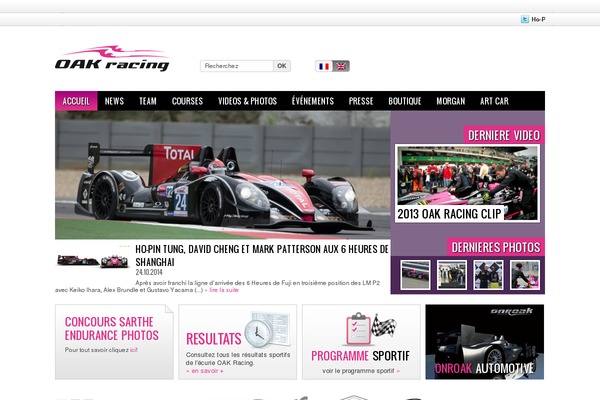This screenshot has height=400, width=600.
Task: Focus the Recherchez search field
Action: [236, 66]
